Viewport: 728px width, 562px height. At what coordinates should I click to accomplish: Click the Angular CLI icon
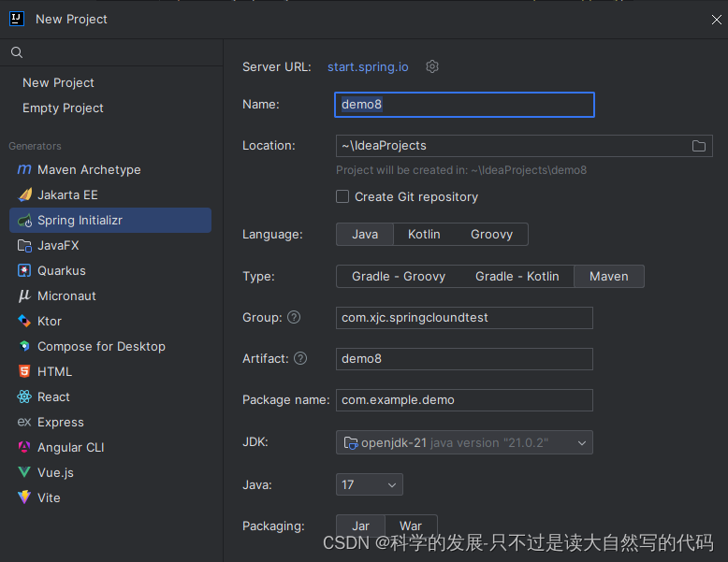(24, 447)
